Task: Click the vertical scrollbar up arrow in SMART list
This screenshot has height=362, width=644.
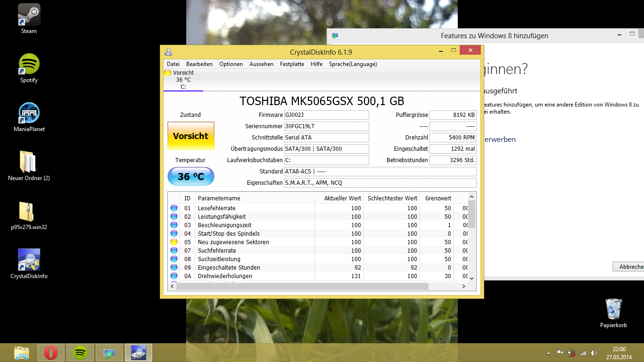Action: [x=472, y=196]
